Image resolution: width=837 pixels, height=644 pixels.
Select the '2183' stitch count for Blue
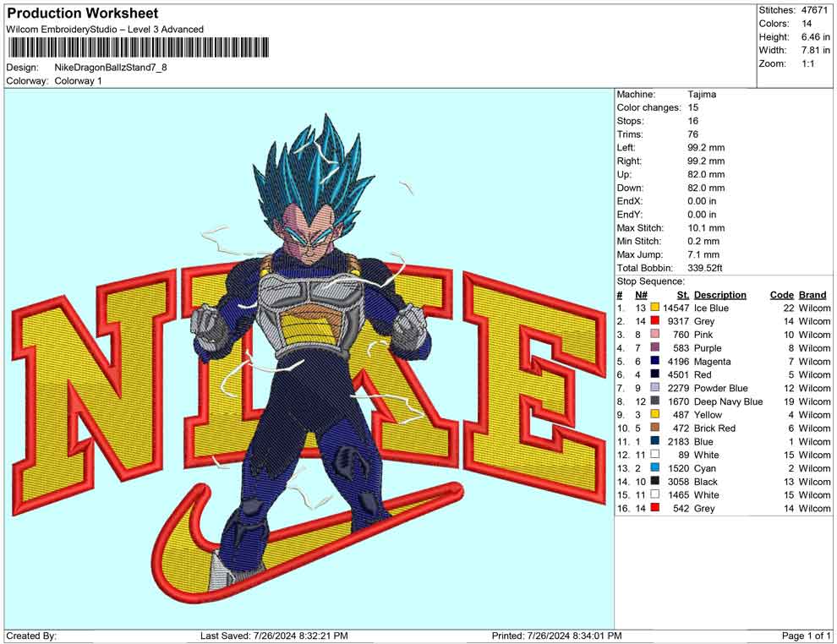coord(678,441)
